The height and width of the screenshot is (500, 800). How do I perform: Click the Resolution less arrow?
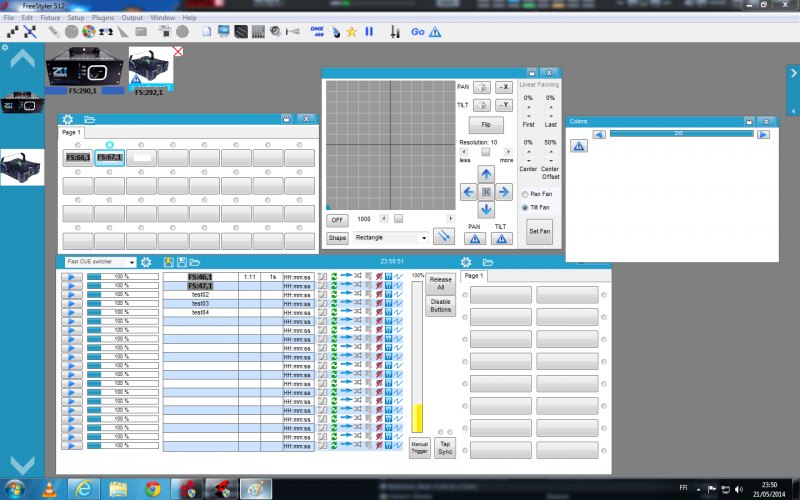click(464, 152)
